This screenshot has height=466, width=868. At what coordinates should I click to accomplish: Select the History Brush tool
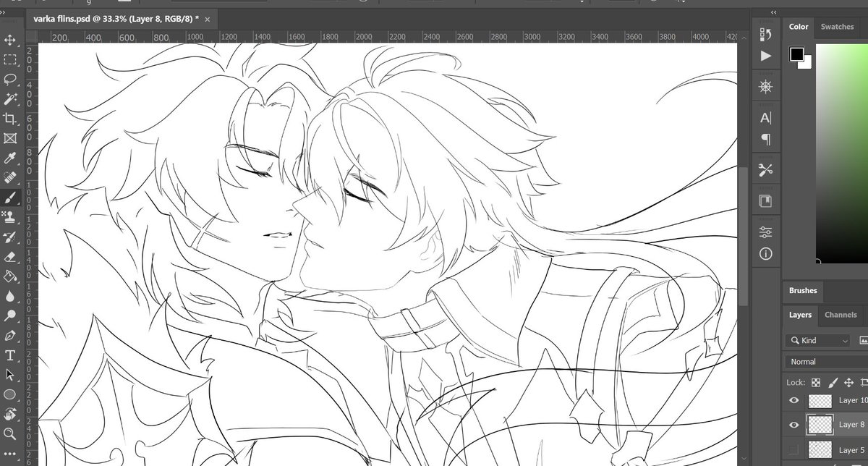10,236
